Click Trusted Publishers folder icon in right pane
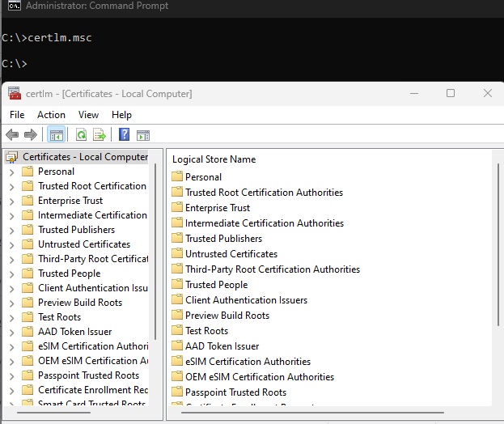Screen dimensions: 504x424 click(177, 238)
